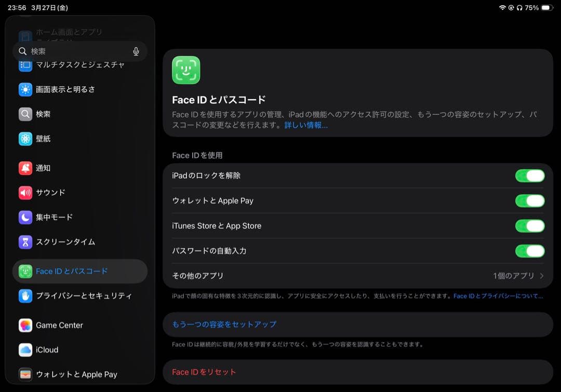Click the 23:56 clock in status bar

(x=17, y=7)
